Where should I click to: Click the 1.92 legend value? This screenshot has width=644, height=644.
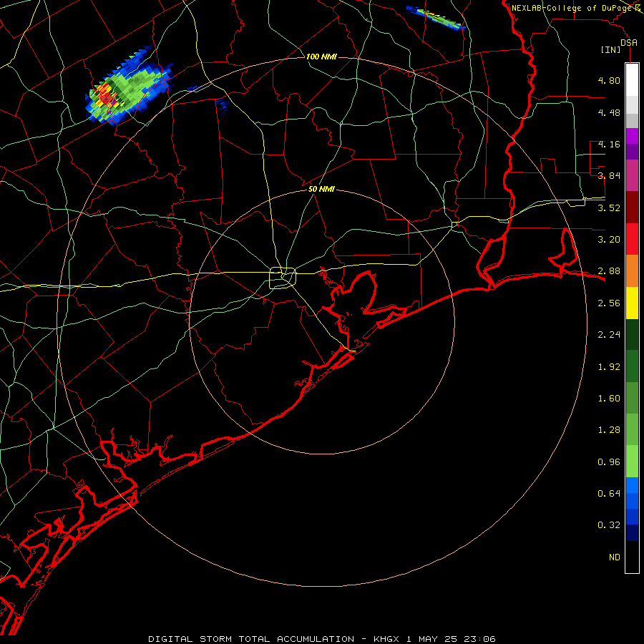[x=609, y=366]
